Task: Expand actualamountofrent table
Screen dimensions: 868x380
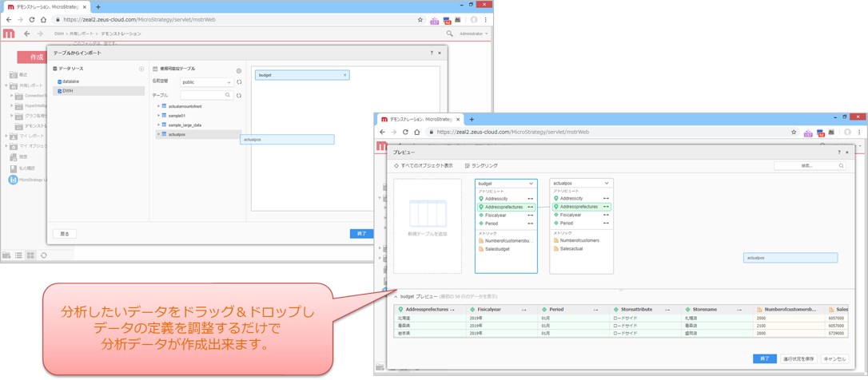Action: [158, 106]
